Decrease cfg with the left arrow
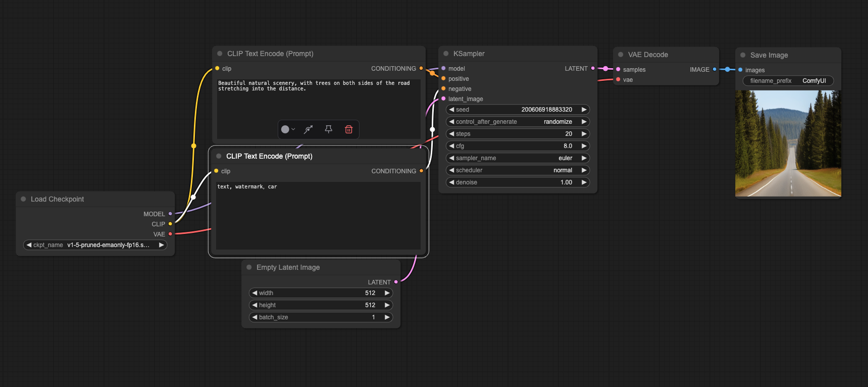The image size is (868, 387). point(451,146)
